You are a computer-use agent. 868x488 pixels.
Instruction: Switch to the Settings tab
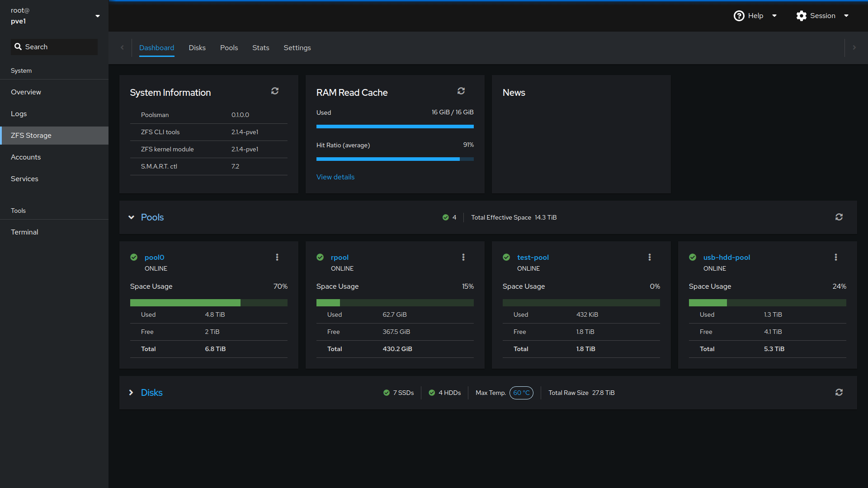click(x=297, y=47)
